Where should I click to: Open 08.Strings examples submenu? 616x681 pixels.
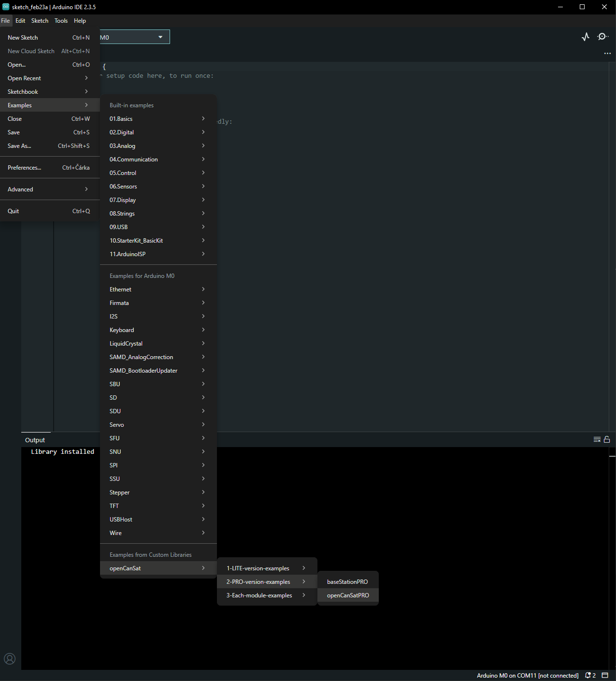tap(158, 214)
